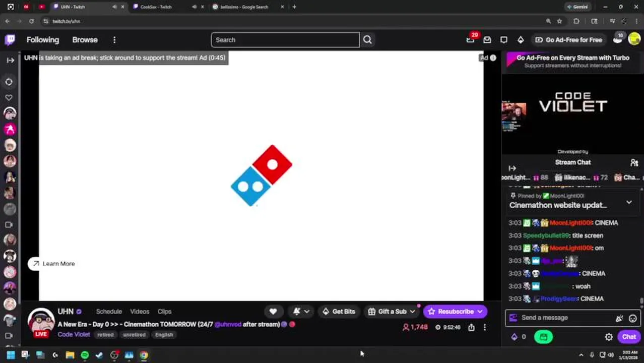The width and height of the screenshot is (644, 363).
Task: Open the UHN channel avatar
Action: 41,322
